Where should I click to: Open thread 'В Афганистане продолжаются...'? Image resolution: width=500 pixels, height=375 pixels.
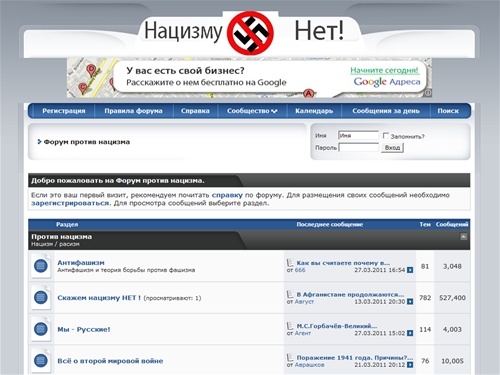pyautogui.click(x=350, y=295)
